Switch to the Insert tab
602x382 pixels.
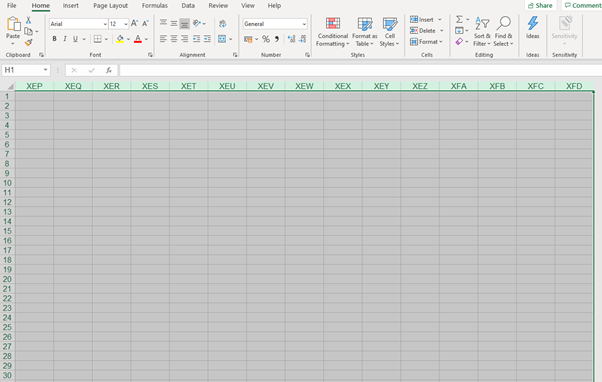coord(71,6)
